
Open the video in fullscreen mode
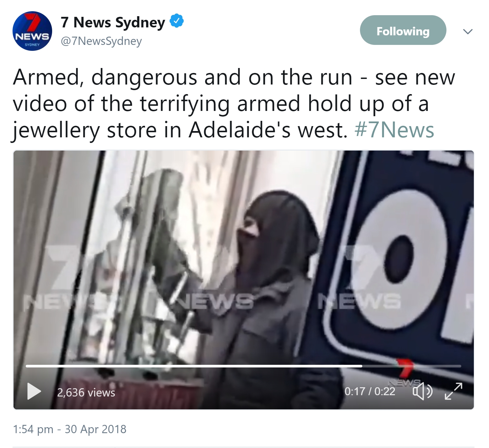[x=454, y=391]
